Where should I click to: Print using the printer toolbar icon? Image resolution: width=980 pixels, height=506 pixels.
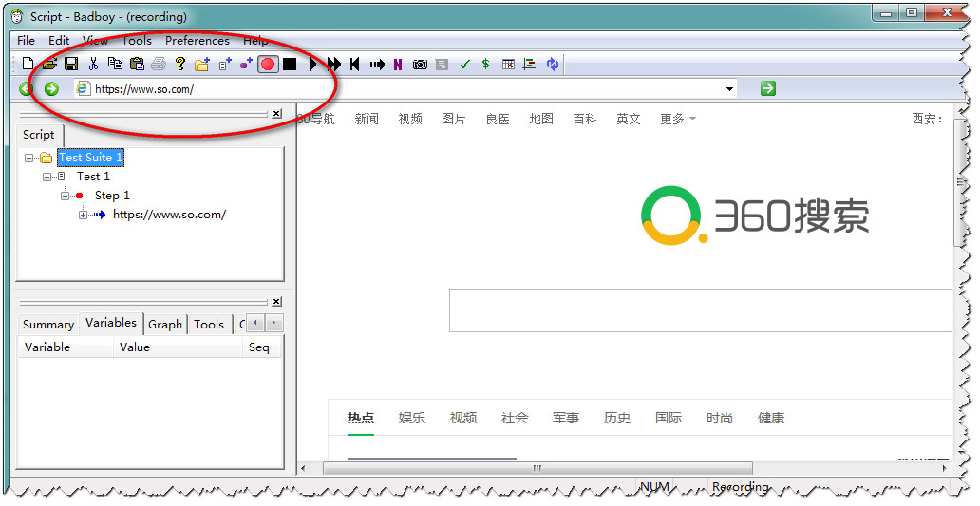click(159, 64)
